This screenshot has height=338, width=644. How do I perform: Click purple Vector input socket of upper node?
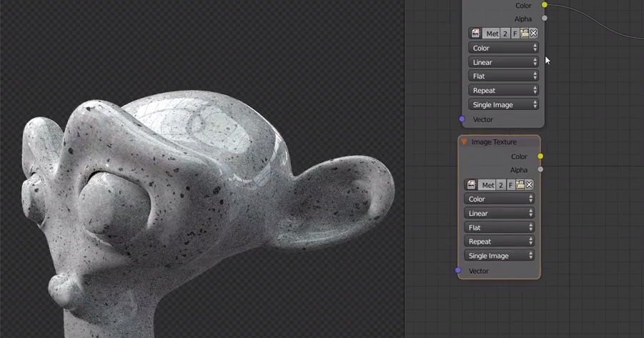[x=462, y=119]
